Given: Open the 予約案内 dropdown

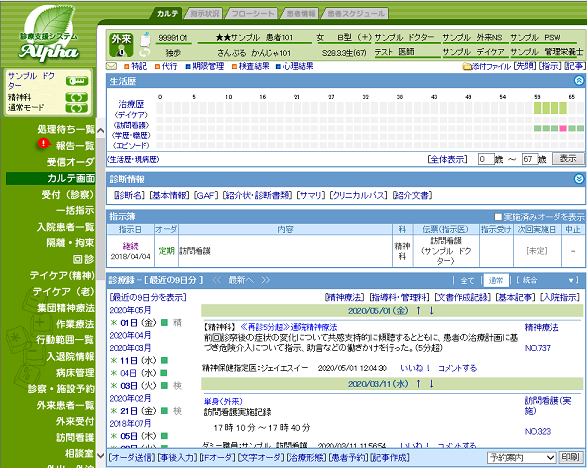Looking at the screenshot, I should coord(521,458).
